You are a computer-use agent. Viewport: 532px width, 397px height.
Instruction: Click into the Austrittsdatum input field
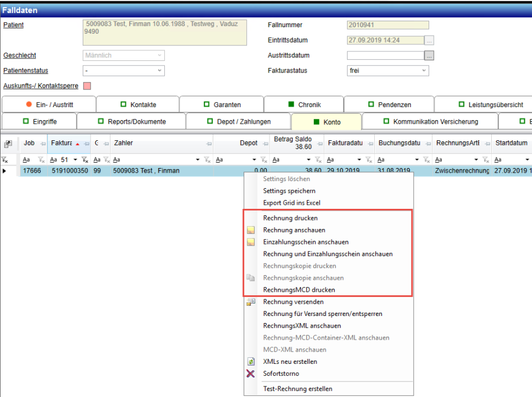point(385,56)
